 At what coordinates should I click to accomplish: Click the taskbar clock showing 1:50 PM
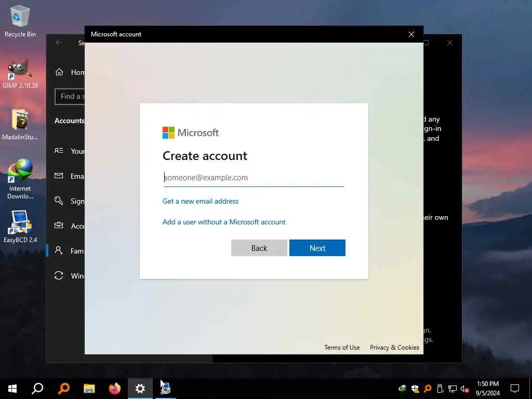coord(487,389)
